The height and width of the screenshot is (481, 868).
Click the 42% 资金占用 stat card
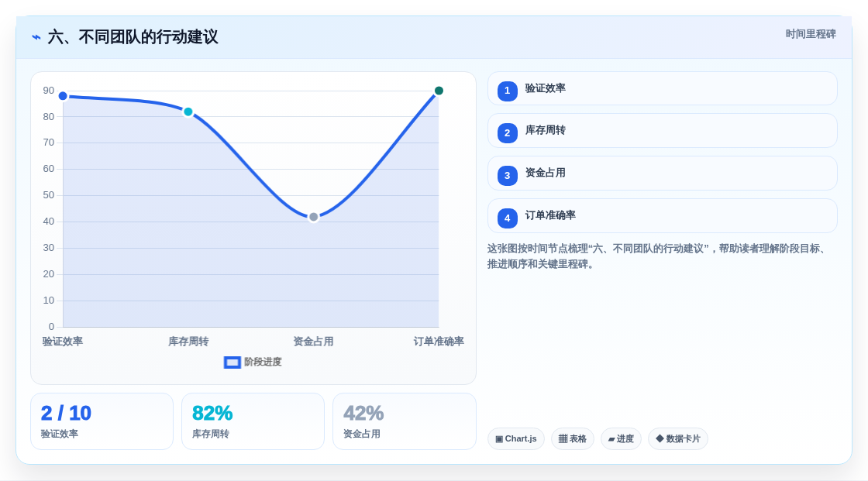[x=404, y=422]
